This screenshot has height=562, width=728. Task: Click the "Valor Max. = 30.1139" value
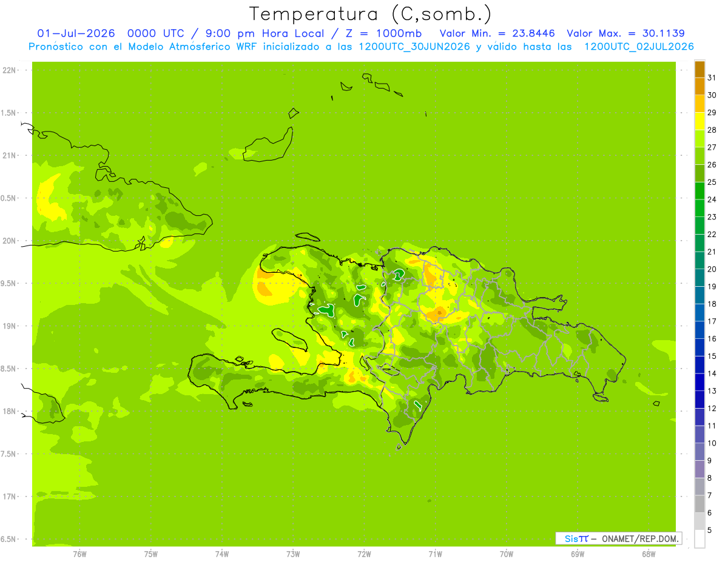point(625,33)
